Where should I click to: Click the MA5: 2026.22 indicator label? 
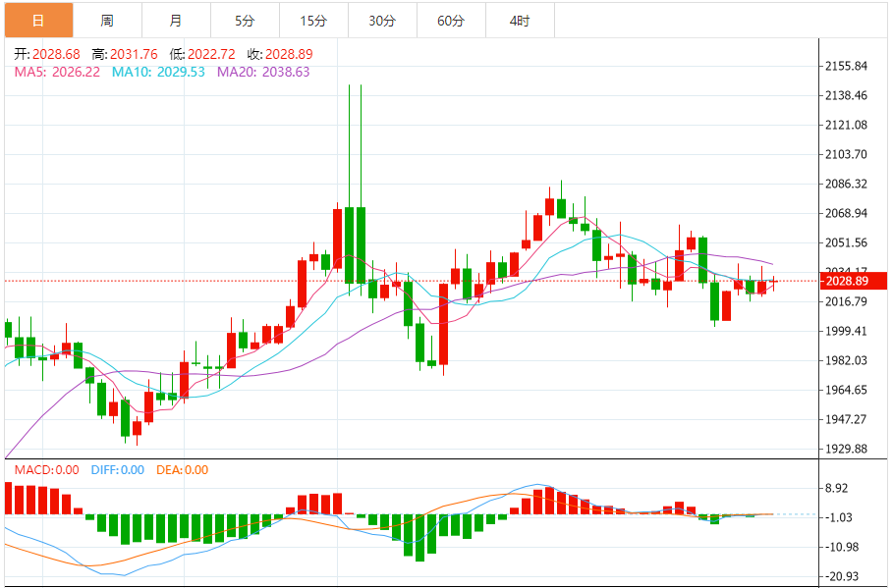pos(57,72)
